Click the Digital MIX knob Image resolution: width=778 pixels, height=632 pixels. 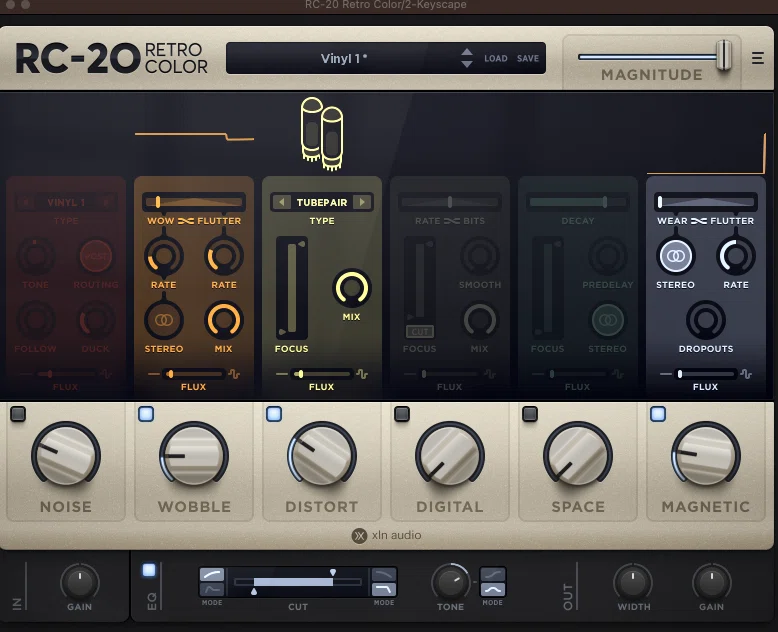click(480, 320)
